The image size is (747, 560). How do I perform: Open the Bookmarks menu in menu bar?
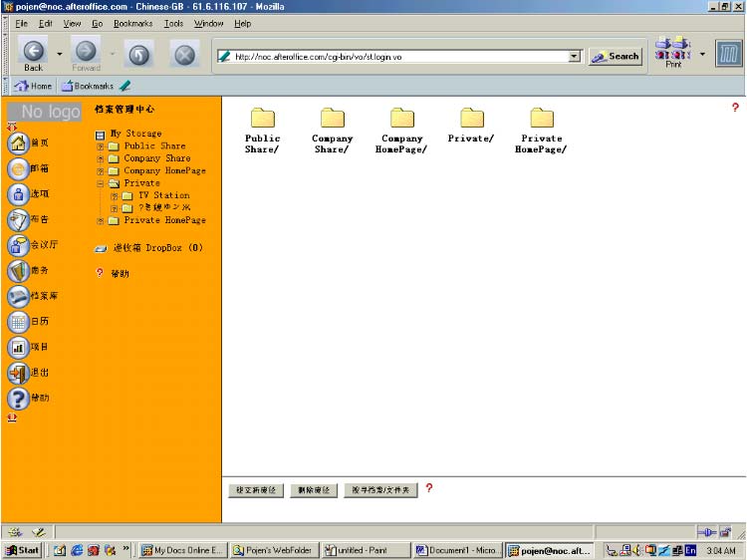(132, 23)
